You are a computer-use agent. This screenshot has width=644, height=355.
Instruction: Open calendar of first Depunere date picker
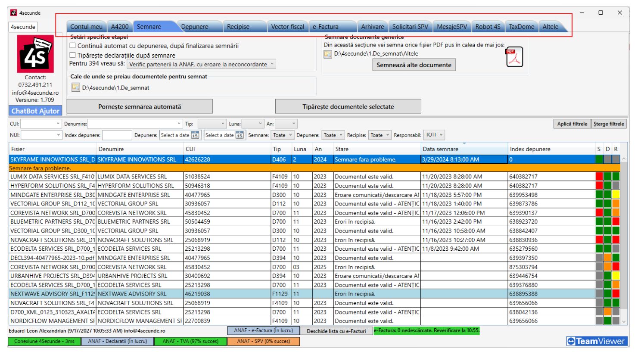click(x=195, y=135)
